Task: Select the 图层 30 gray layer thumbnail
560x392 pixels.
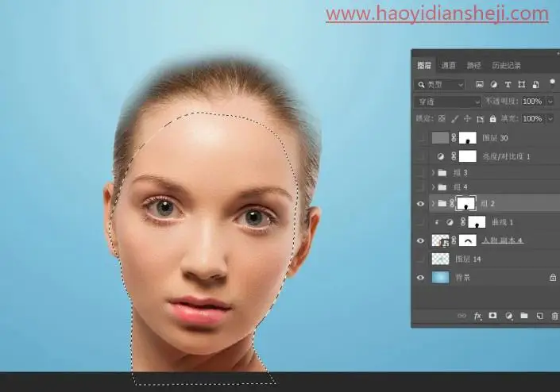Action: pos(440,138)
